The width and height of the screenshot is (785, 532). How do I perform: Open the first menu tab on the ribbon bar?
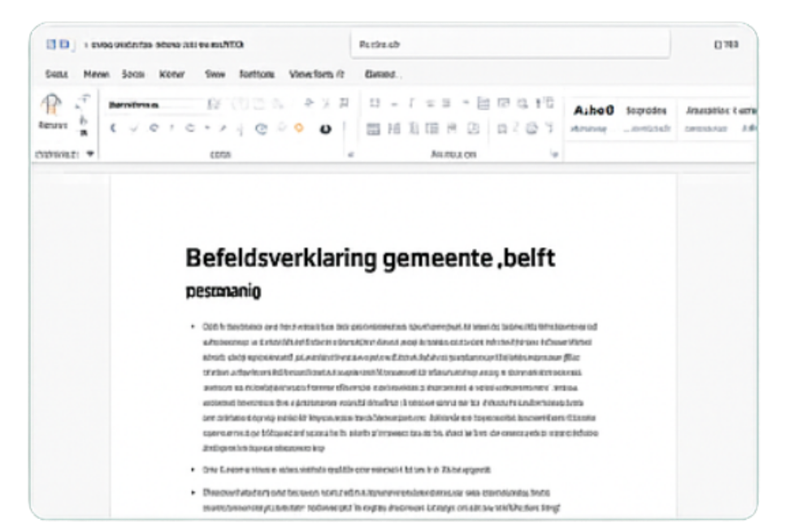pyautogui.click(x=55, y=75)
